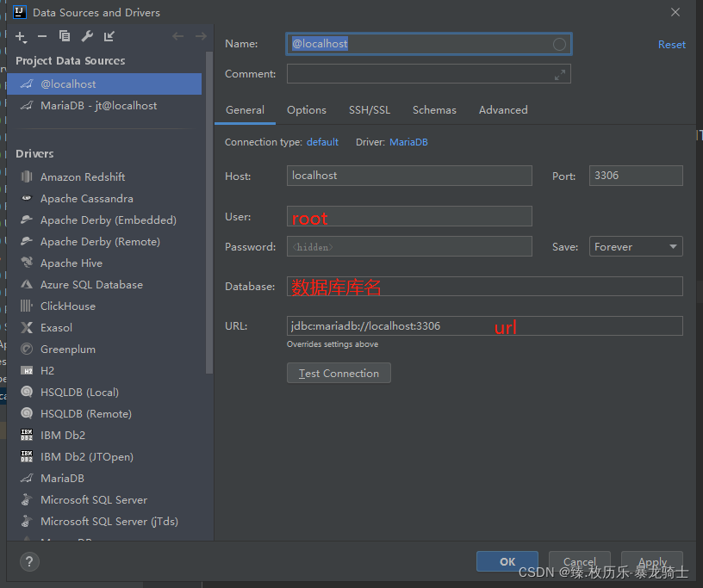Open the Advanced tab

(503, 110)
